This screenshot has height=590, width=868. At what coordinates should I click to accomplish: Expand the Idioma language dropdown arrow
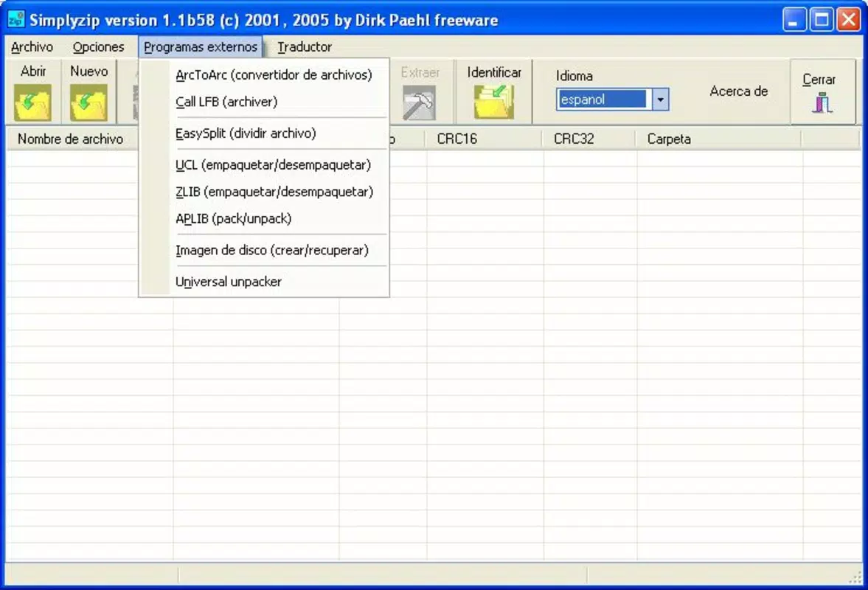tap(660, 100)
